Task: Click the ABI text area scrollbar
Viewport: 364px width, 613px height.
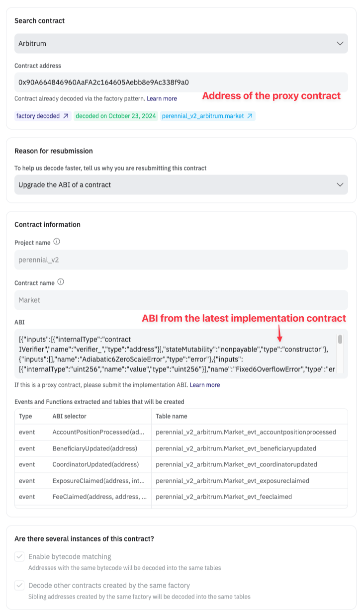Action: 340,339
